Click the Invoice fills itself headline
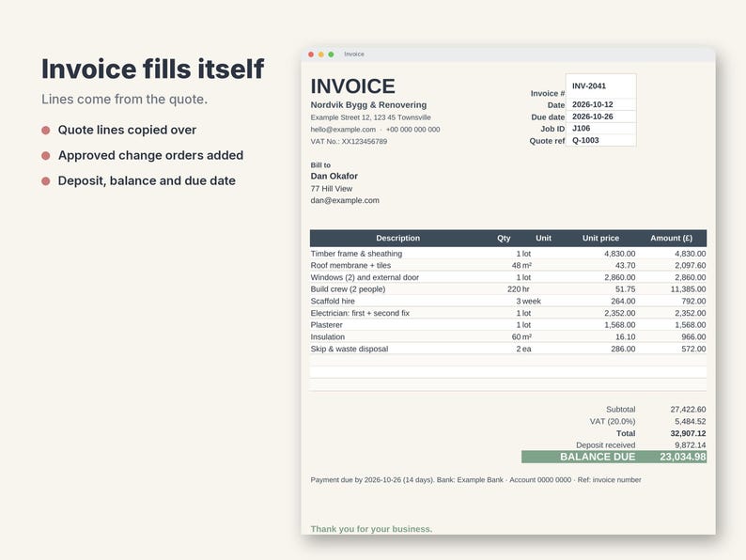This screenshot has width=746, height=560. pos(153,69)
